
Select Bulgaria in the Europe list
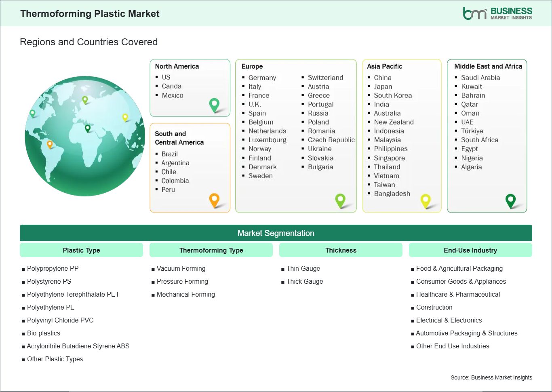click(x=320, y=167)
